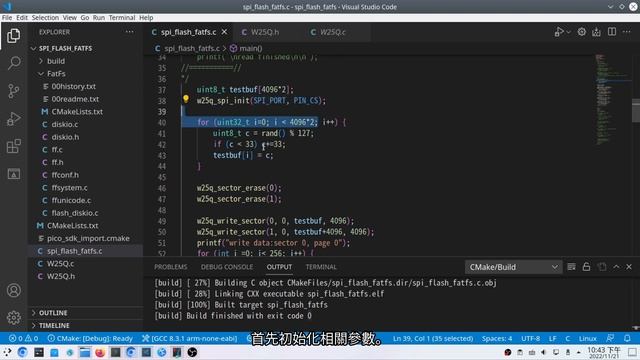Screen dimensions: 640x360
Task: Open the Run and Debug view
Action: point(13,118)
